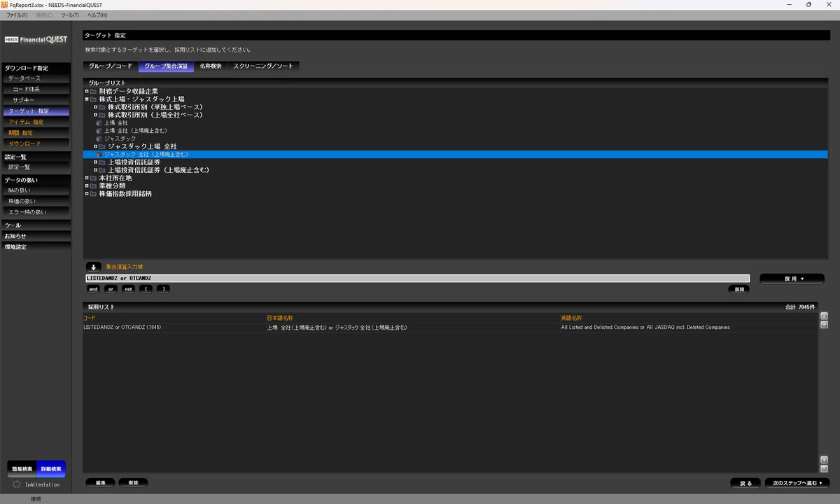840x504 pixels.
Task: Switch to 詳細検索 mode
Action: coord(50,469)
